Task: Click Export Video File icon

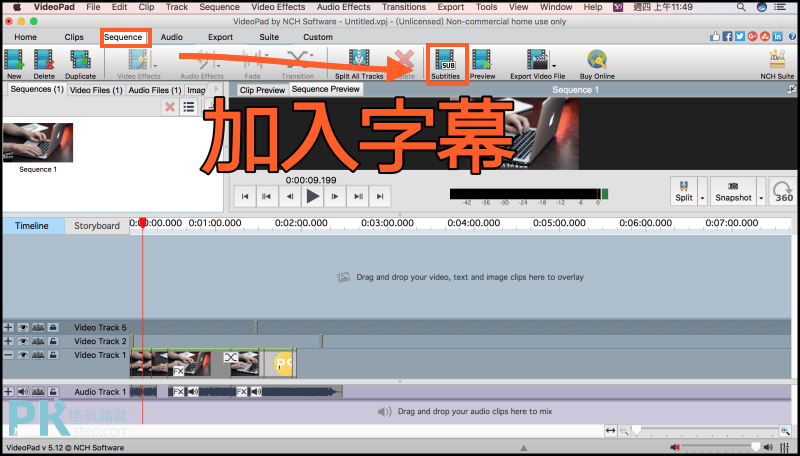Action: pos(537,63)
